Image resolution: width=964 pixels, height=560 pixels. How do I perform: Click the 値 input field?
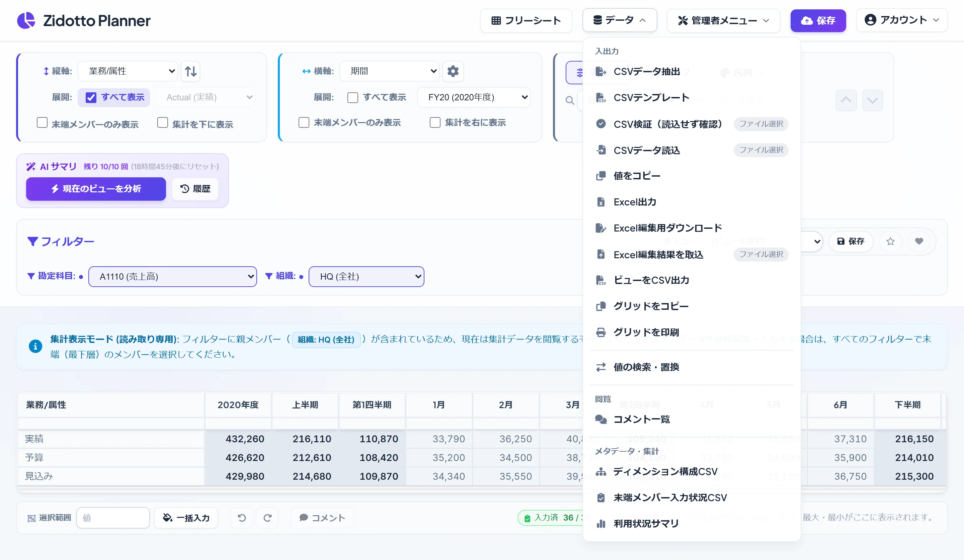(x=113, y=518)
